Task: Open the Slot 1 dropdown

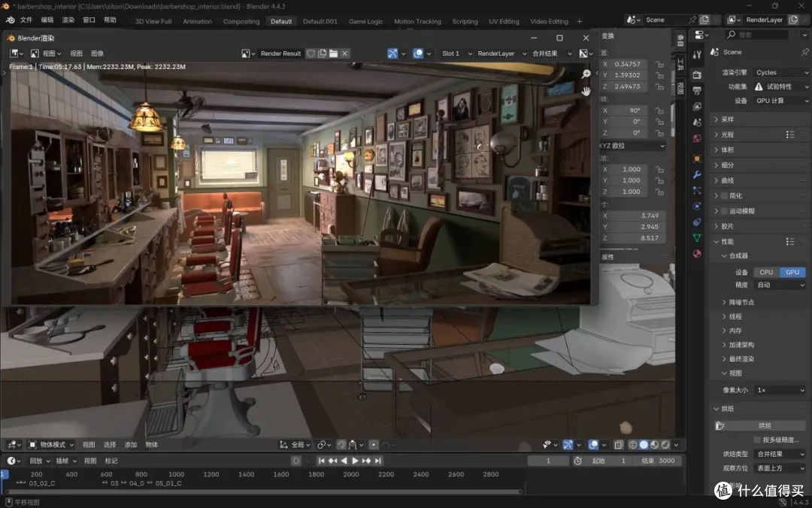Action: point(456,53)
